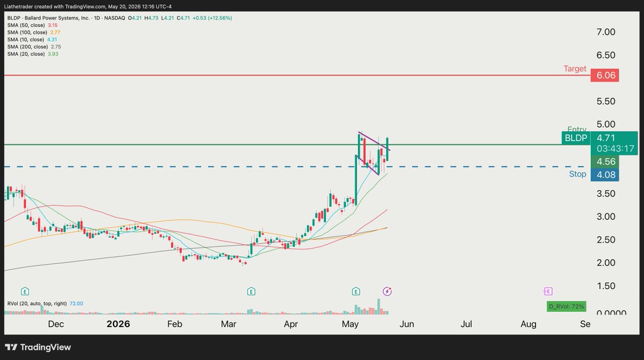Select the BLDP ticker tag on price axis
This screenshot has height=360, width=644.
(x=575, y=138)
